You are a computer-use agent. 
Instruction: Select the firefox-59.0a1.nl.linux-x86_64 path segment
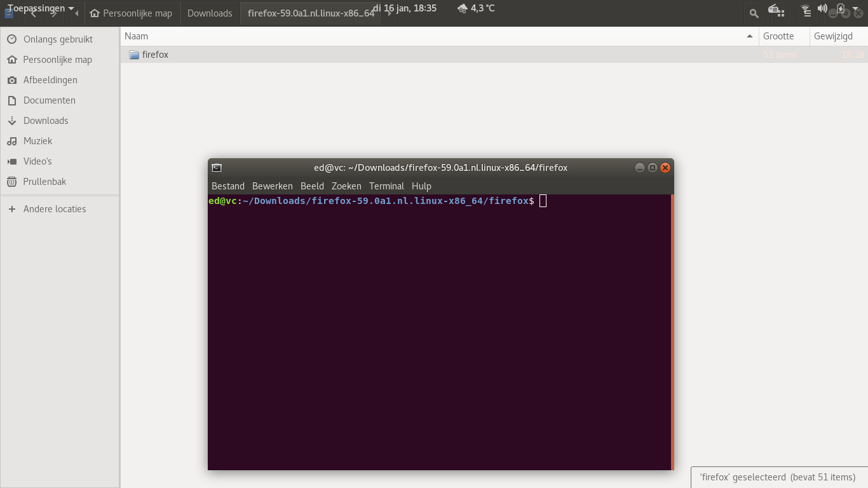(x=311, y=13)
